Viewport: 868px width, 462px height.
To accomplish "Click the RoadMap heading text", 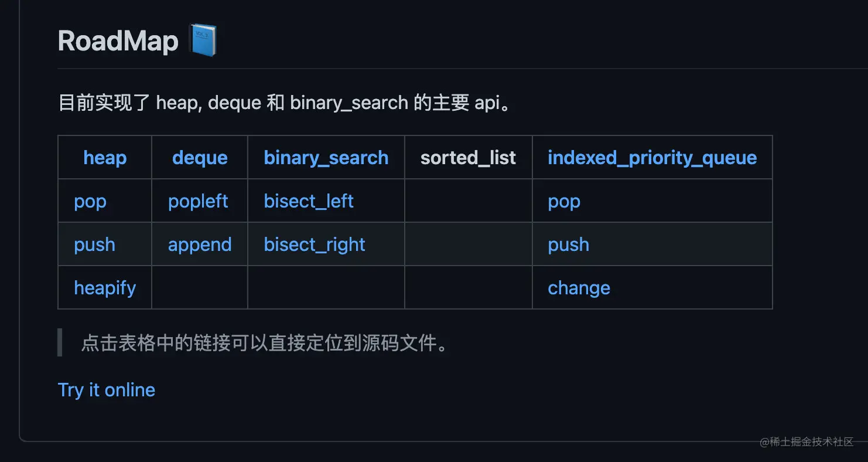I will point(118,42).
